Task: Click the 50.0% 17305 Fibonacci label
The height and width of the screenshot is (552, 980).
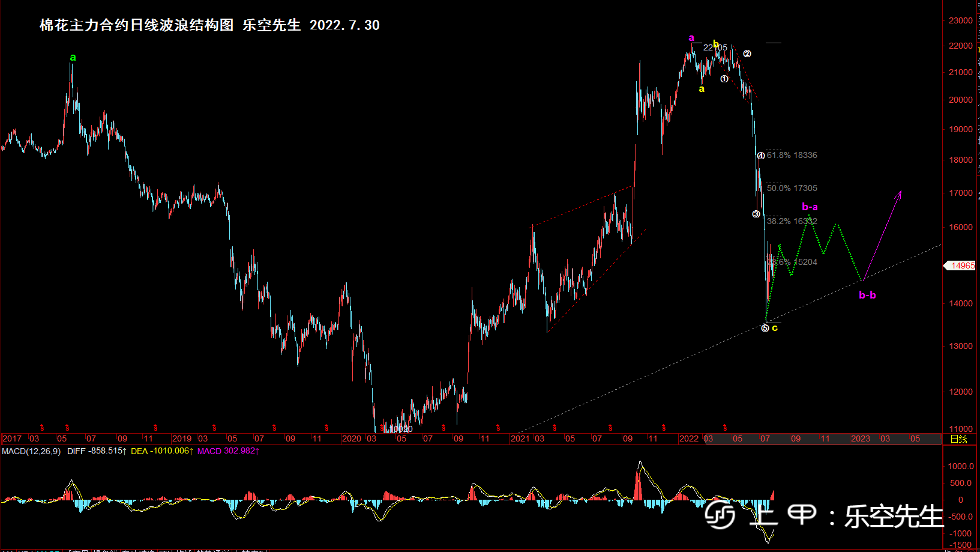Action: pyautogui.click(x=792, y=188)
